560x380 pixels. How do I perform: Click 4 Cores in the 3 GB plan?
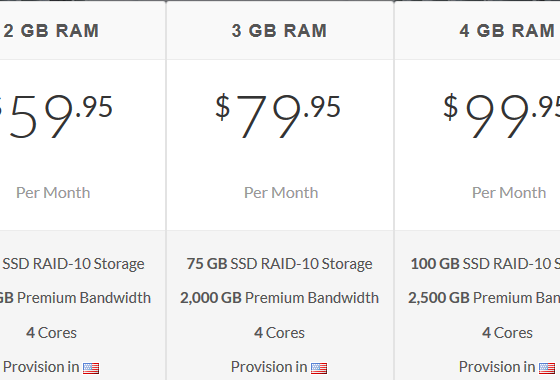tap(279, 333)
